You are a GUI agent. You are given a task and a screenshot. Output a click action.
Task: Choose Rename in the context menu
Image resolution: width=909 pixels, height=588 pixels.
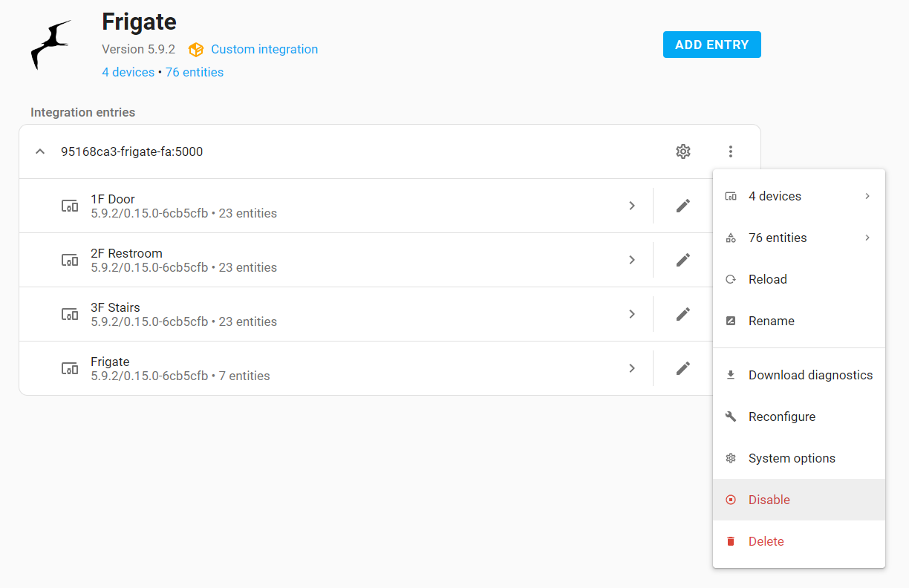click(771, 321)
